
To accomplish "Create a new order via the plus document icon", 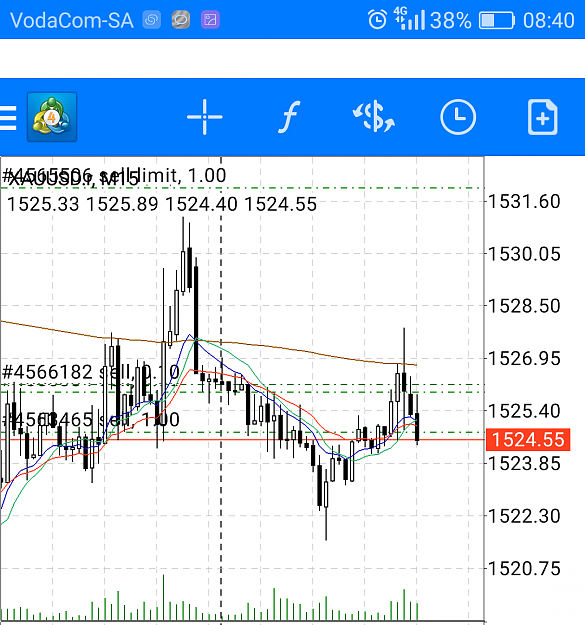I will coord(542,117).
